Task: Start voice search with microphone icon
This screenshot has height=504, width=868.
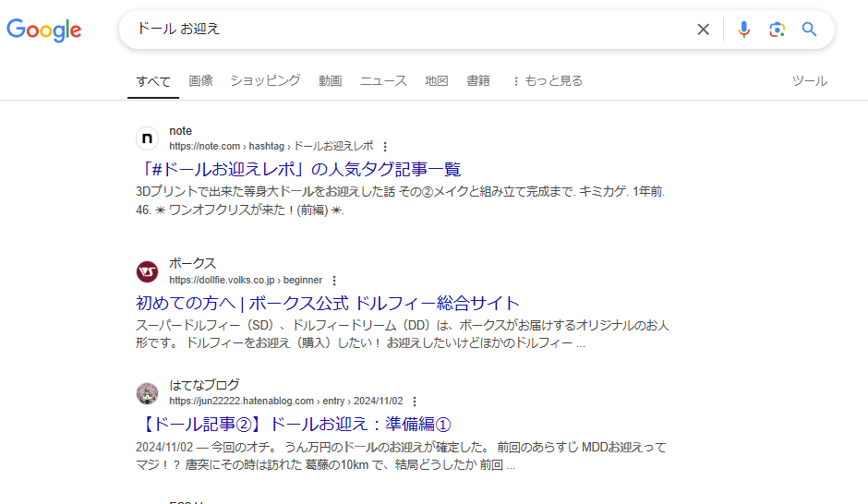Action: point(743,30)
